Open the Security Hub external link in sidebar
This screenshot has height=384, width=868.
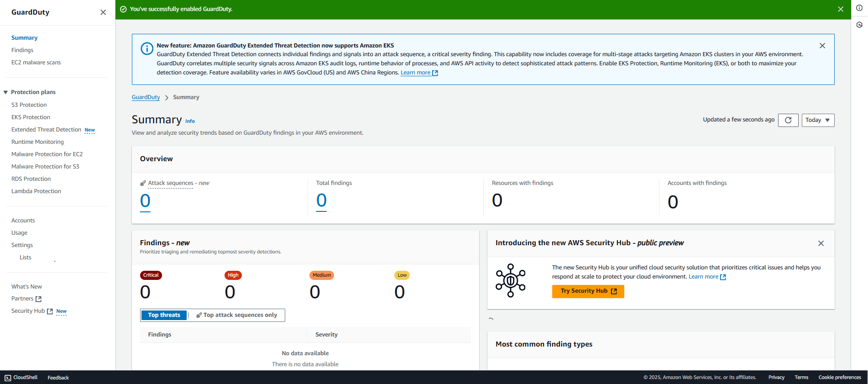point(32,311)
